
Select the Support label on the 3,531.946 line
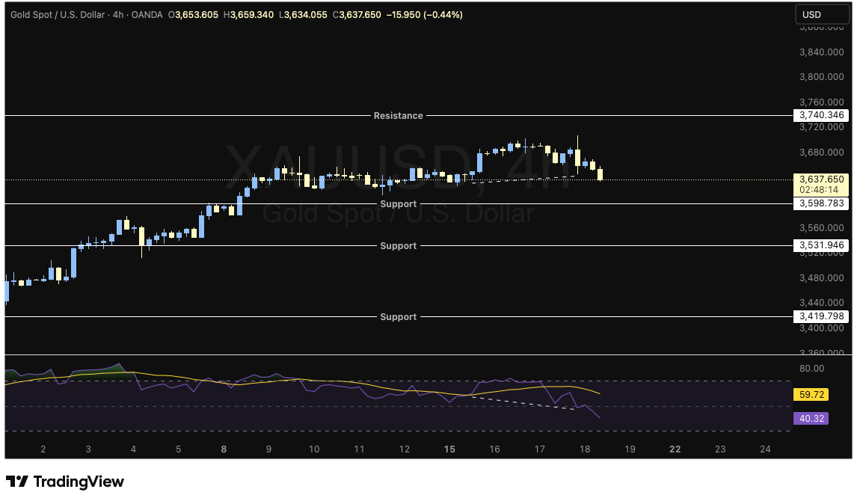[x=398, y=246]
